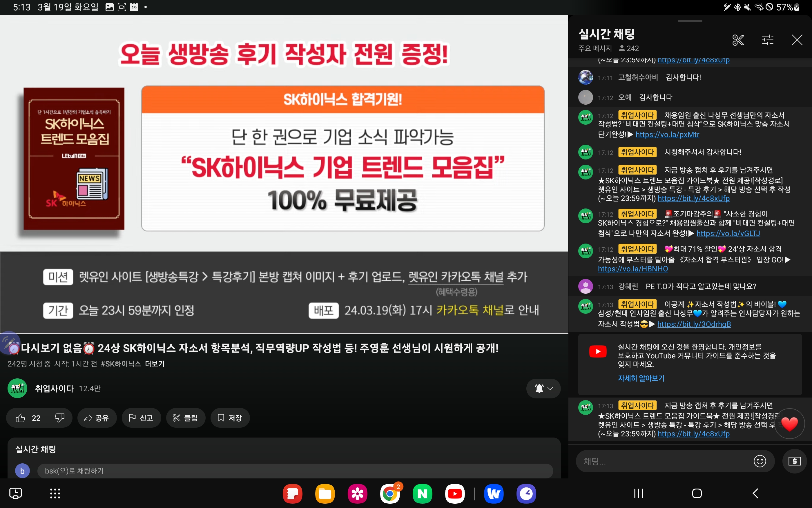Open 자세히 알아보기 learn more link
Viewport: 812px width, 508px height.
pos(641,378)
